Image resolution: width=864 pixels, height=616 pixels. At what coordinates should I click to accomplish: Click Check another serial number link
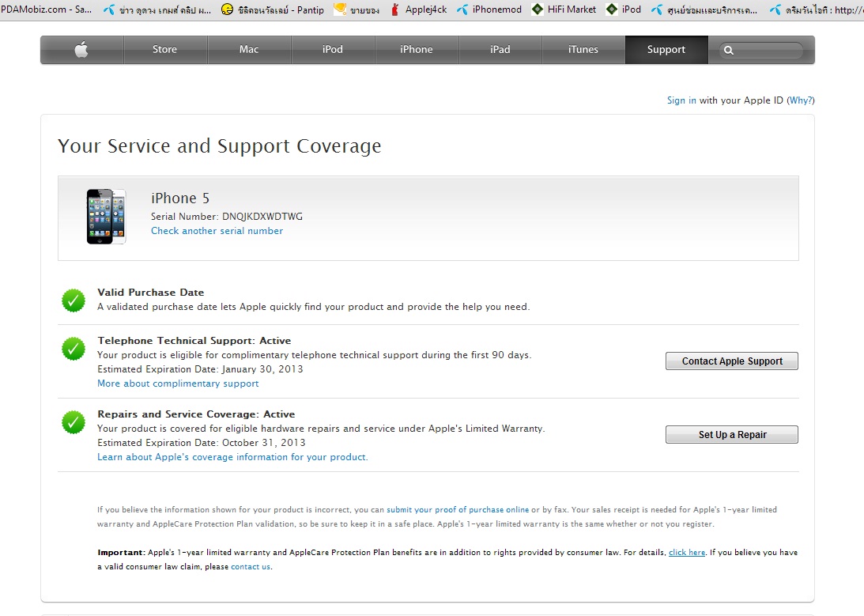pos(217,231)
